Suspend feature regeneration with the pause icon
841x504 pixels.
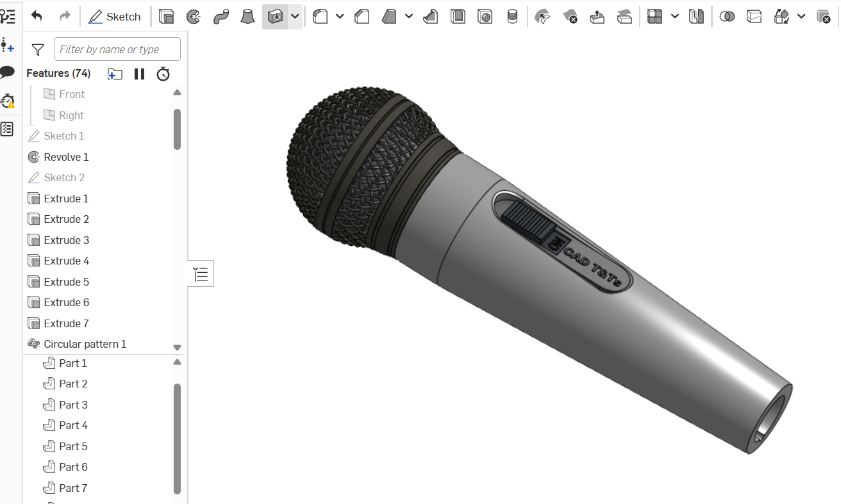pos(139,74)
